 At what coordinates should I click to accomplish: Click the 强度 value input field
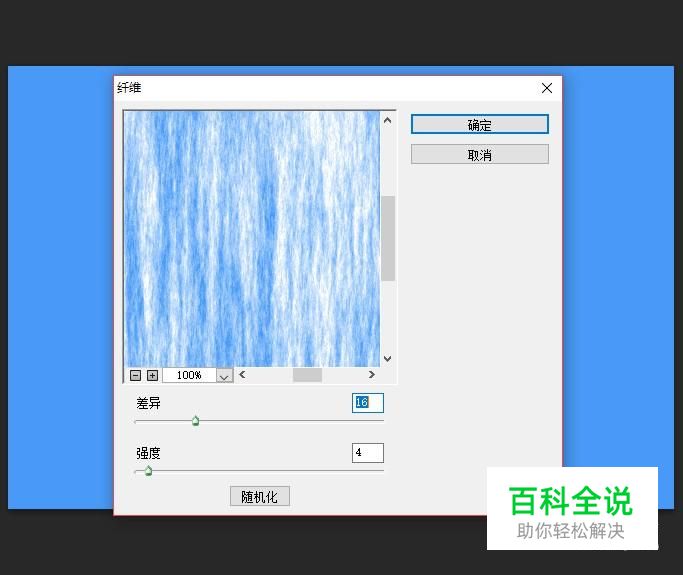pyautogui.click(x=368, y=453)
